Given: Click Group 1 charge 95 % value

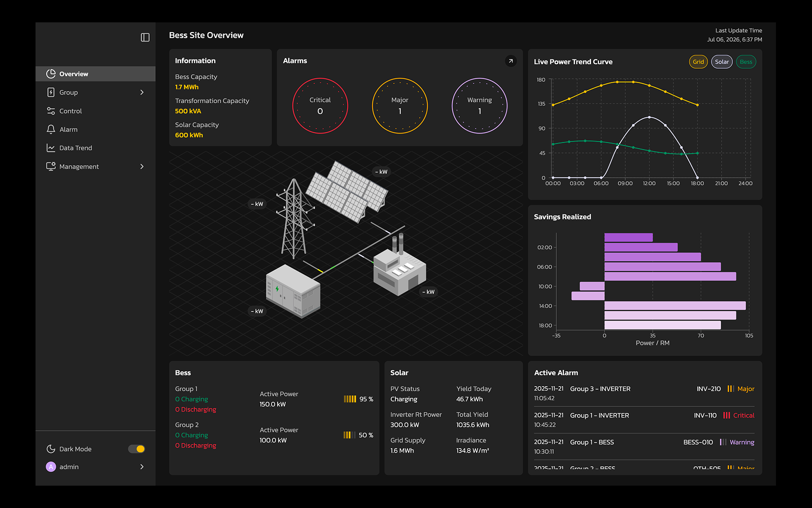Looking at the screenshot, I should (366, 399).
